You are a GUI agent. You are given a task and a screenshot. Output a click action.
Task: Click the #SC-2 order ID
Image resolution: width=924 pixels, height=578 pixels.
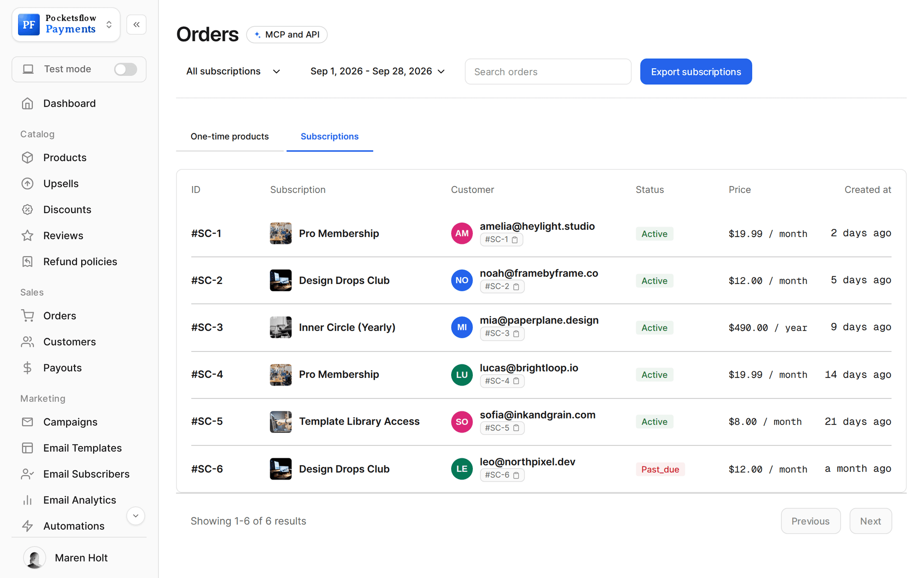point(207,280)
